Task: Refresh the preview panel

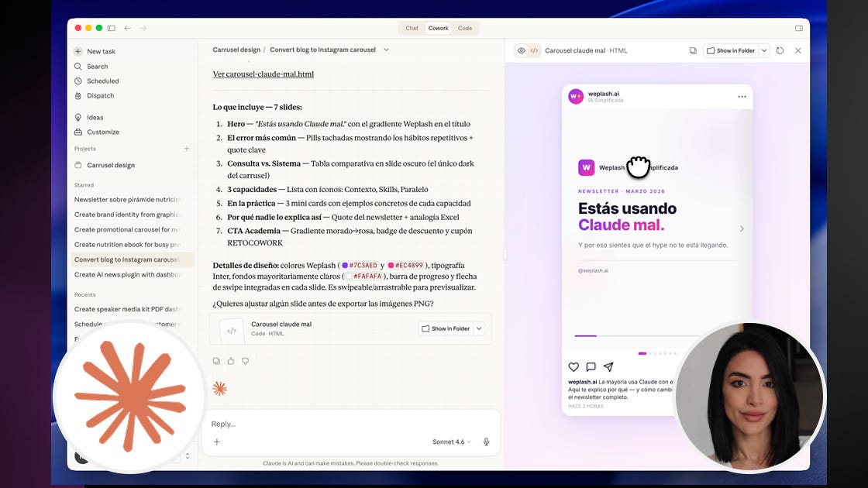Action: pyautogui.click(x=780, y=50)
